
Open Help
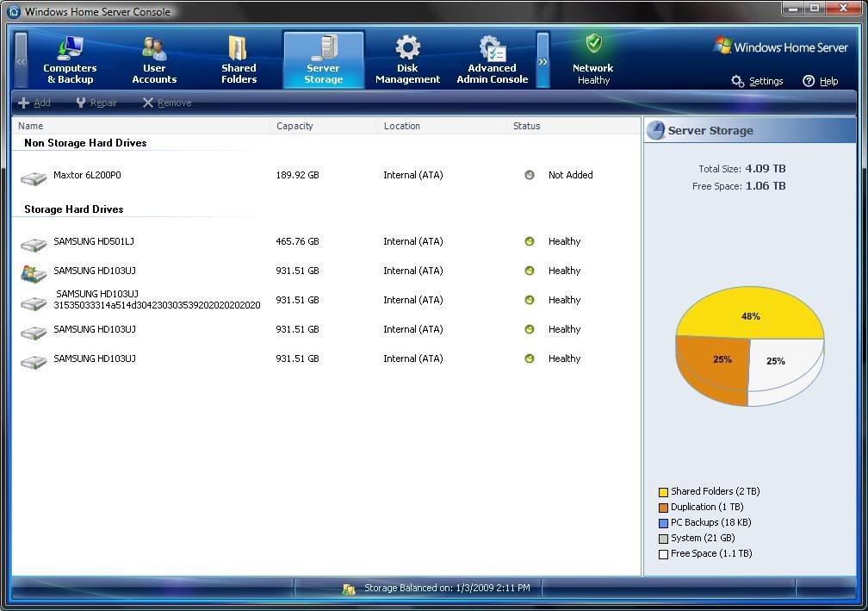(821, 81)
